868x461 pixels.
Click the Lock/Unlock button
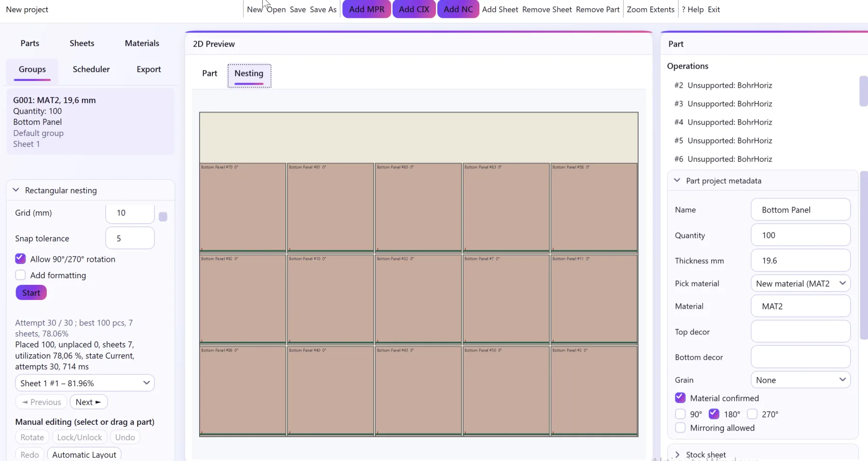[80, 437]
